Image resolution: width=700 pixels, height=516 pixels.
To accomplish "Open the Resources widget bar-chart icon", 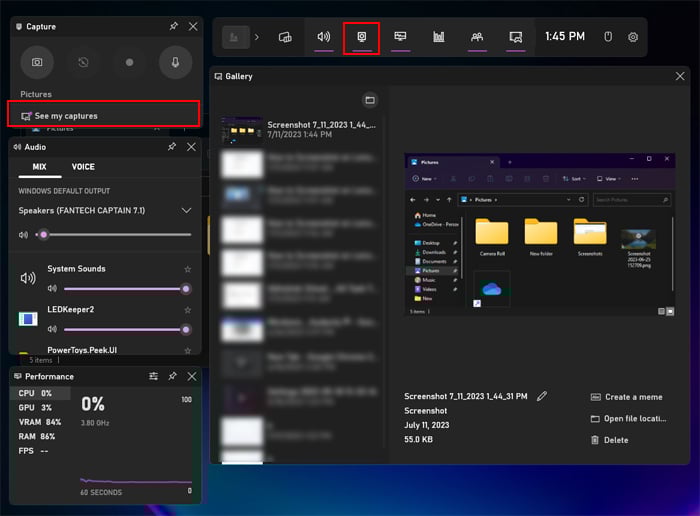I will (439, 37).
